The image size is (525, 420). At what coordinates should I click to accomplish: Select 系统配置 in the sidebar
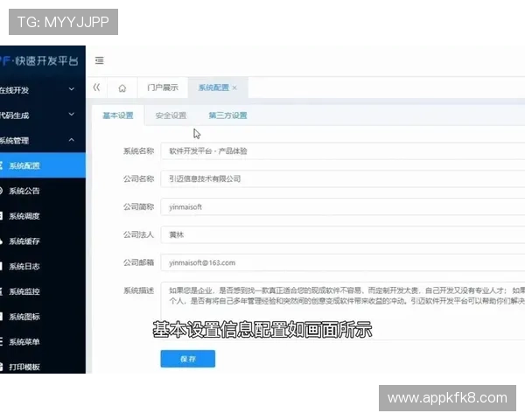click(43, 165)
